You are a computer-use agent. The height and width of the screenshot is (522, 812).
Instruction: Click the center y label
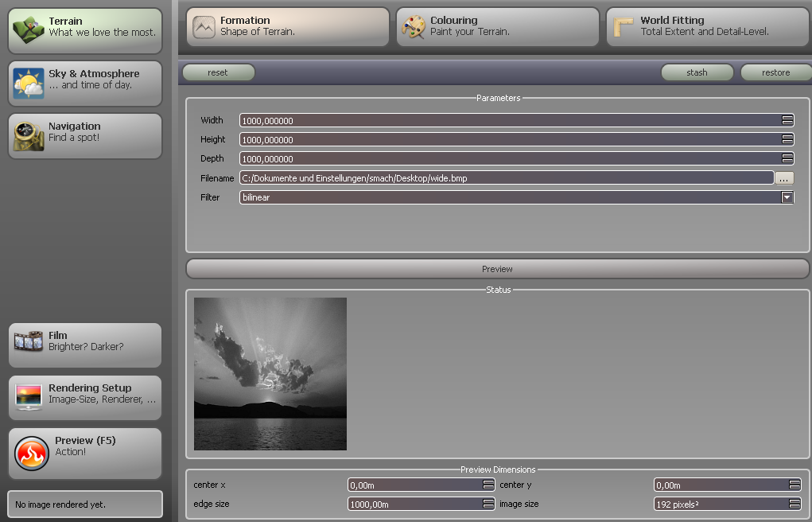pyautogui.click(x=515, y=485)
